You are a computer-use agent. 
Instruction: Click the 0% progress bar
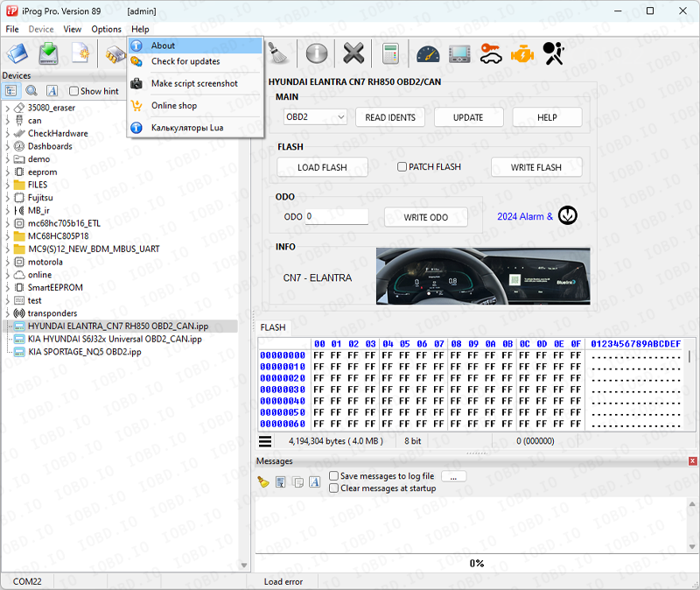coord(476,563)
